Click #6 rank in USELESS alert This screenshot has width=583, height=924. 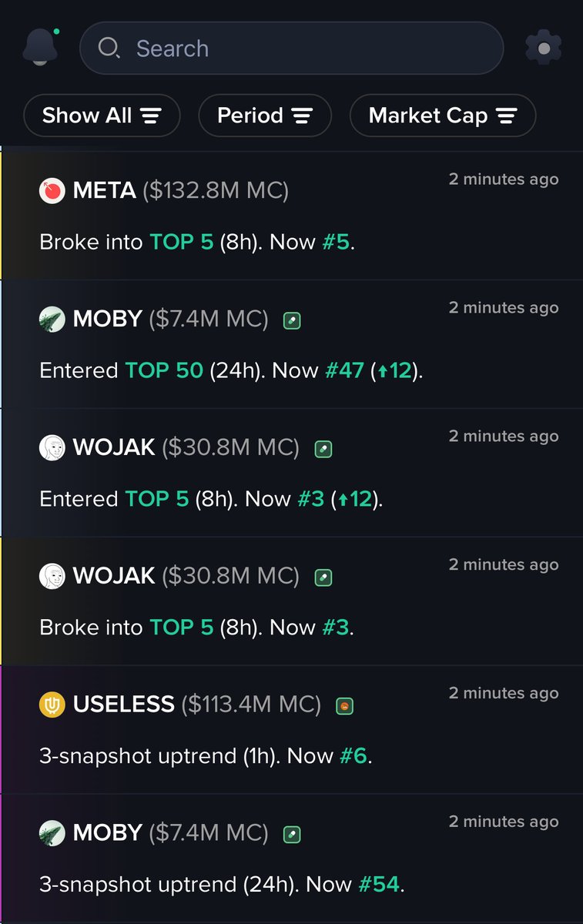[353, 755]
